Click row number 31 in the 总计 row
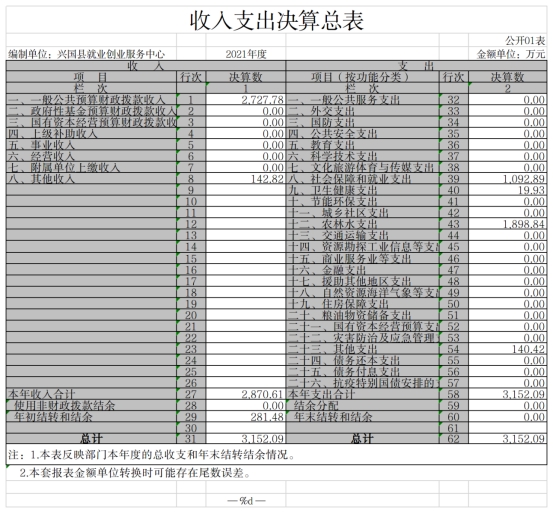The image size is (553, 514). click(191, 439)
